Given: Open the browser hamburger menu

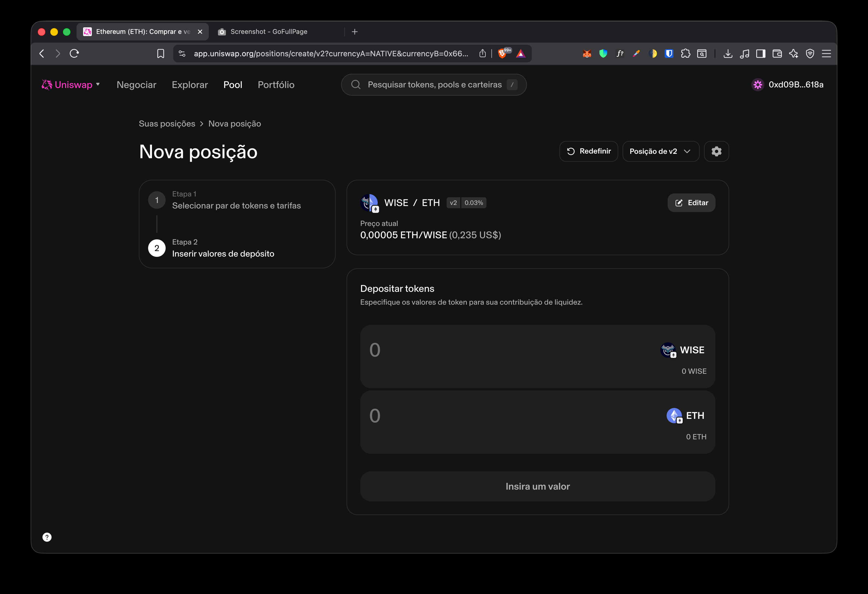Looking at the screenshot, I should pyautogui.click(x=826, y=54).
